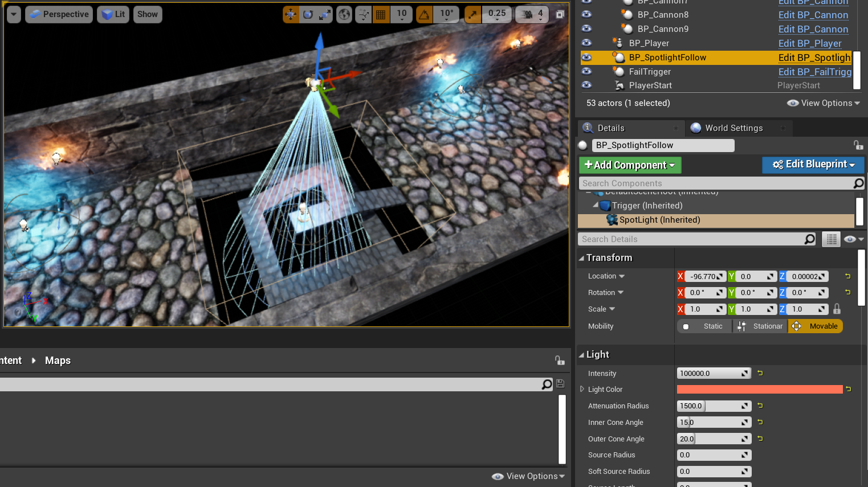Toggle rotation angle snapping icon

(425, 14)
